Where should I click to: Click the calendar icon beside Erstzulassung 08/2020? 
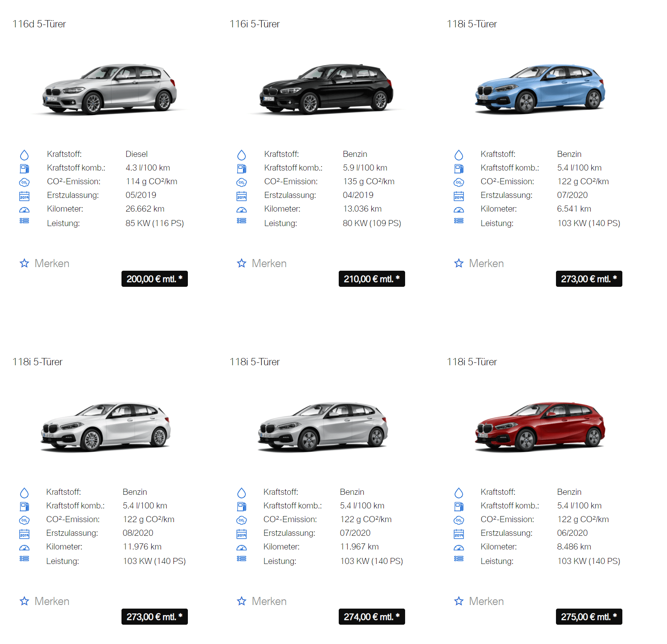24,534
